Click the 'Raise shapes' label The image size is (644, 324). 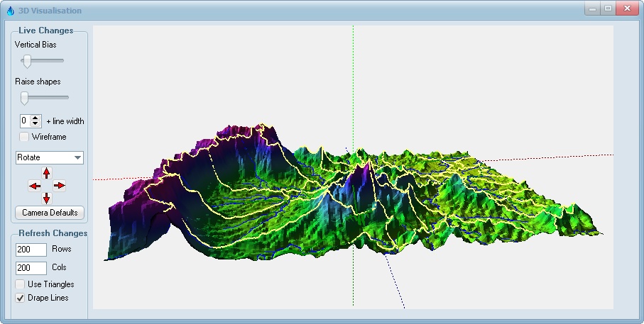(38, 82)
